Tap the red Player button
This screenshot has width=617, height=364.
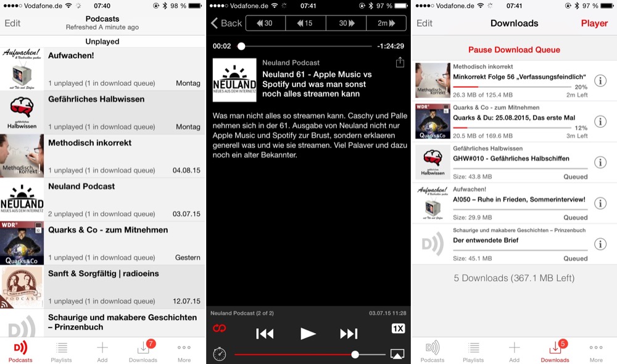[594, 23]
